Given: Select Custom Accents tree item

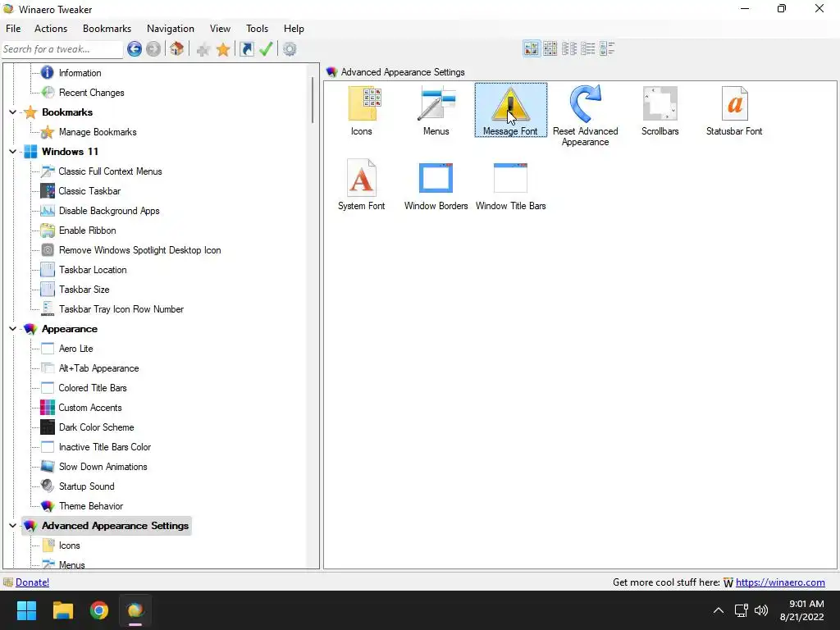Looking at the screenshot, I should pyautogui.click(x=90, y=408).
